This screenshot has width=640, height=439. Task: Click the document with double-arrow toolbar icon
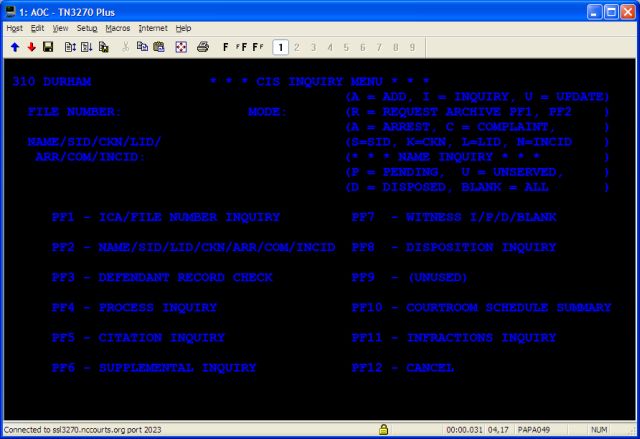(x=70, y=47)
